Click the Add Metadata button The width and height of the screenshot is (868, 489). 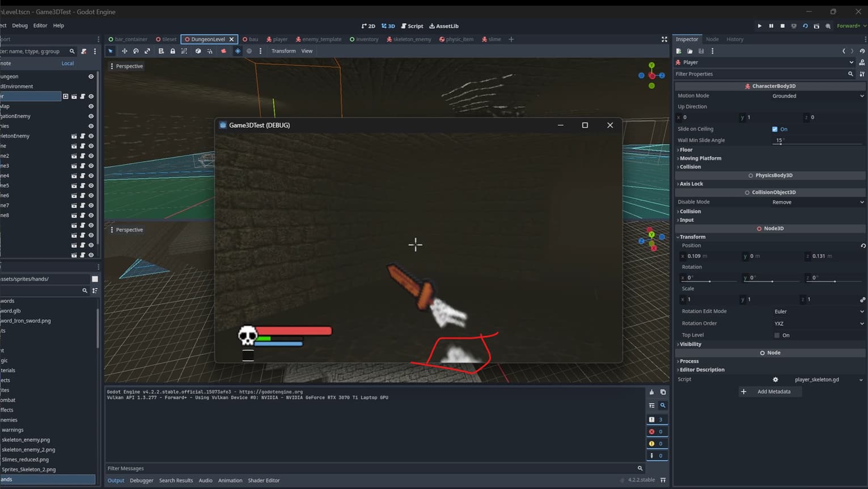[x=770, y=391]
